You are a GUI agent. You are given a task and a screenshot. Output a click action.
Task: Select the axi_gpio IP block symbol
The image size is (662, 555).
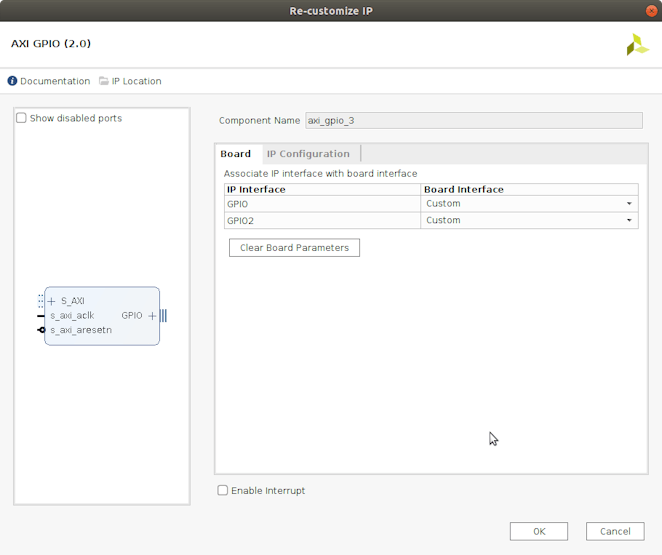click(x=102, y=330)
